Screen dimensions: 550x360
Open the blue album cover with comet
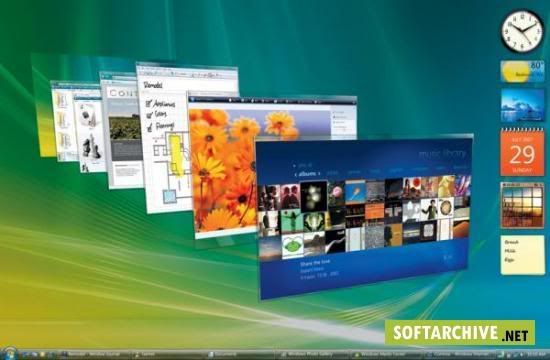(355, 192)
